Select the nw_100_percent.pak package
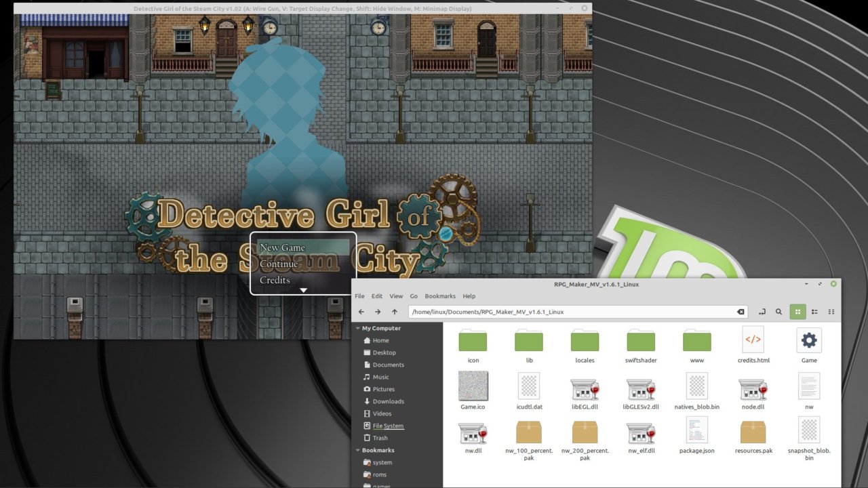 tap(529, 432)
